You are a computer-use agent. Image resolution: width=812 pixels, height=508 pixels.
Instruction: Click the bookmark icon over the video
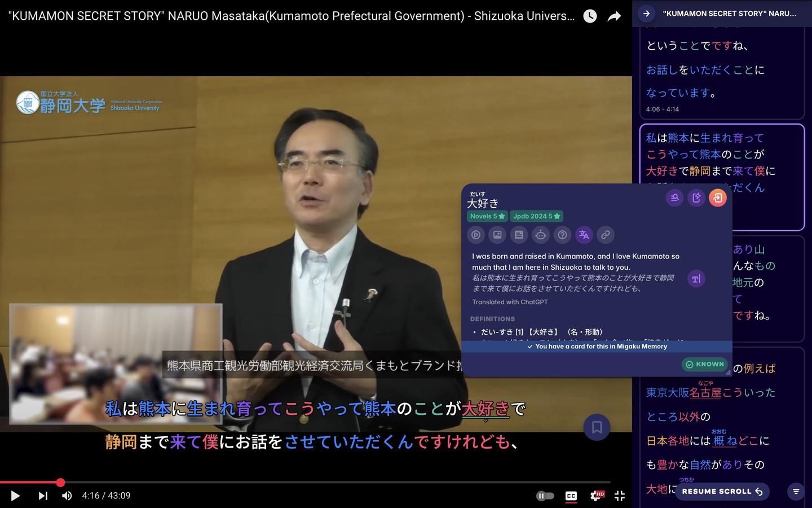click(x=597, y=427)
